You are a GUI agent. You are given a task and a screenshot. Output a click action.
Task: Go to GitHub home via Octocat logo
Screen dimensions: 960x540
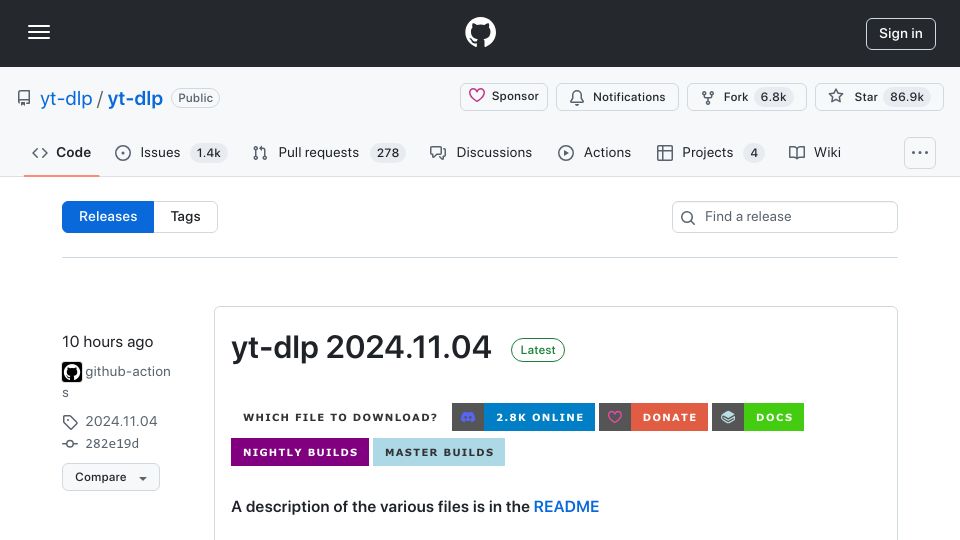click(480, 32)
